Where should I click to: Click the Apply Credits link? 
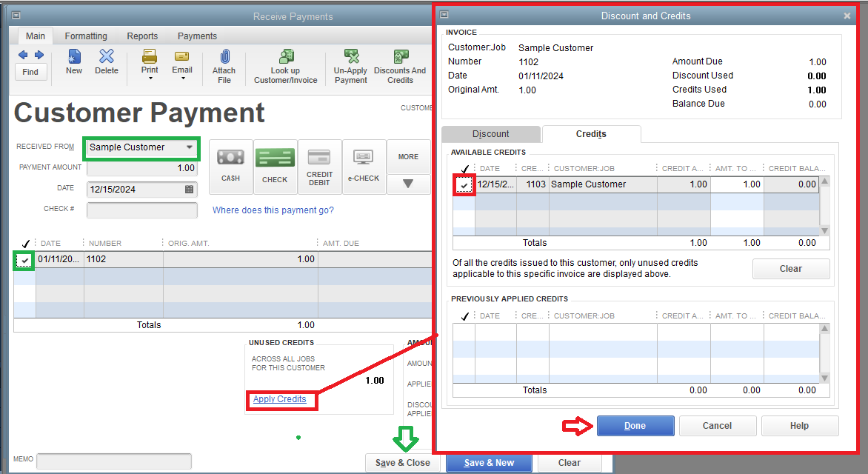click(x=281, y=400)
